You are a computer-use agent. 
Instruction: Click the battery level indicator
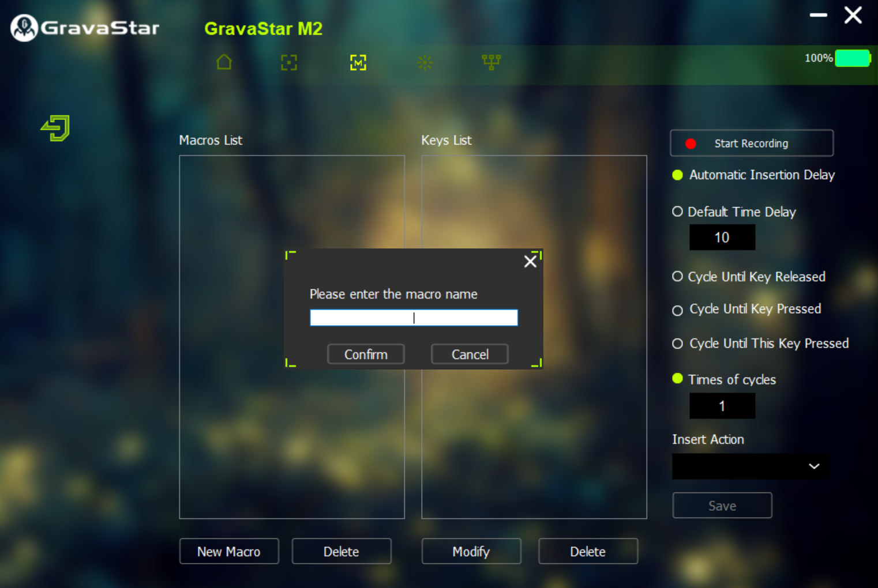(853, 58)
